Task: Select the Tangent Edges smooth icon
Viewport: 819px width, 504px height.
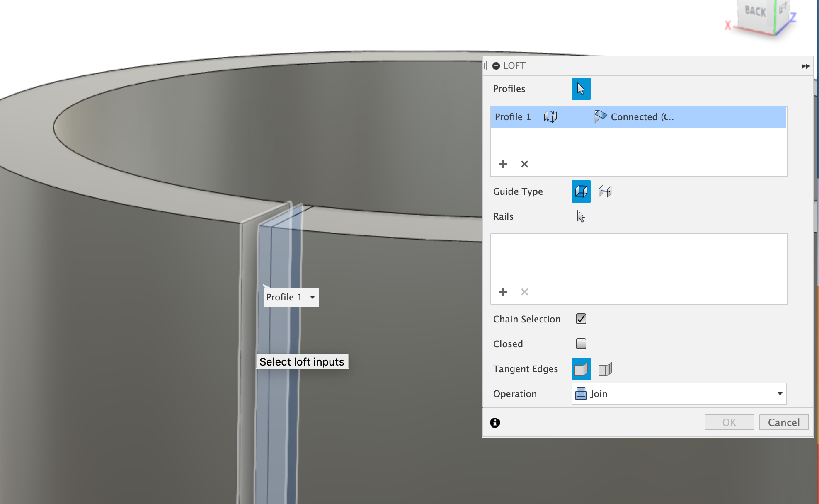Action: (x=581, y=369)
